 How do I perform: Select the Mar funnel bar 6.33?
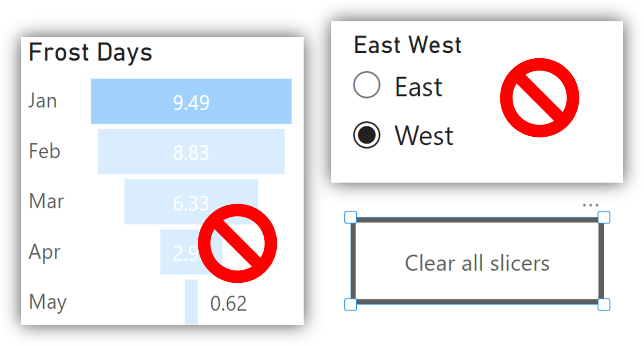pos(191,202)
